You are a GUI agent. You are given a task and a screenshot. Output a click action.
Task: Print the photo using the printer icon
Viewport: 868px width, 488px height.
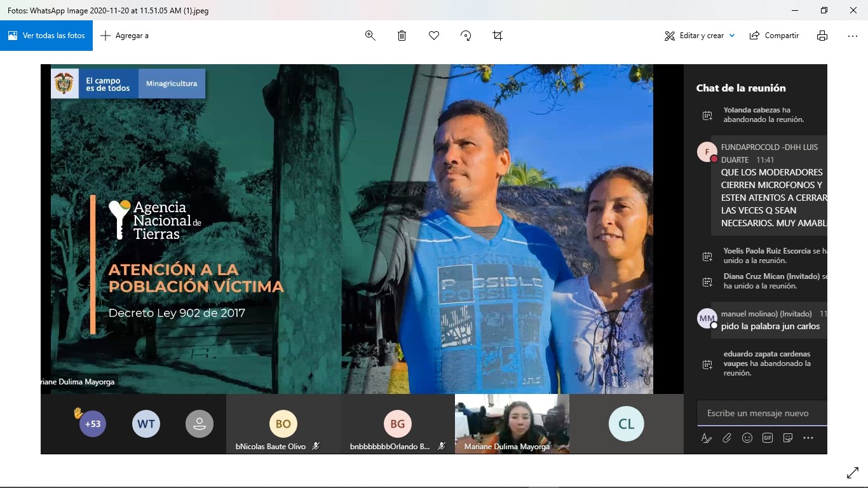[x=822, y=36]
